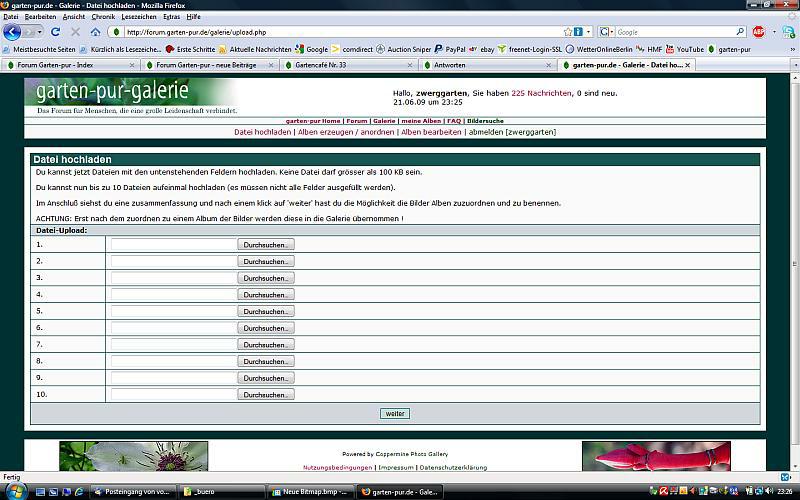The height and width of the screenshot is (500, 800).
Task: Open the Alben bearbeiten link
Action: (x=431, y=132)
